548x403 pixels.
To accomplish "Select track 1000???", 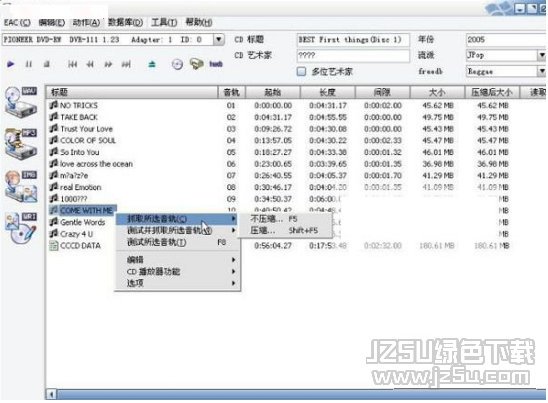I will point(74,199).
